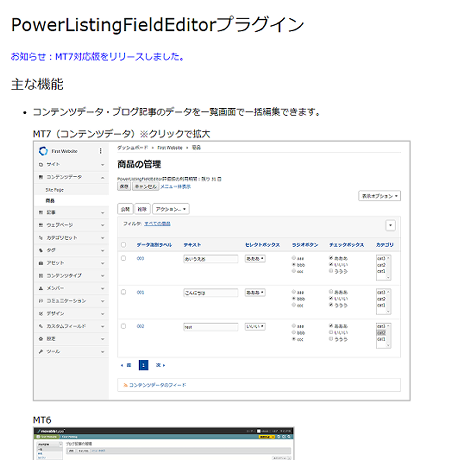The image size is (470, 460).
Task: Check the row checkbox for item 003
Action: (x=124, y=258)
